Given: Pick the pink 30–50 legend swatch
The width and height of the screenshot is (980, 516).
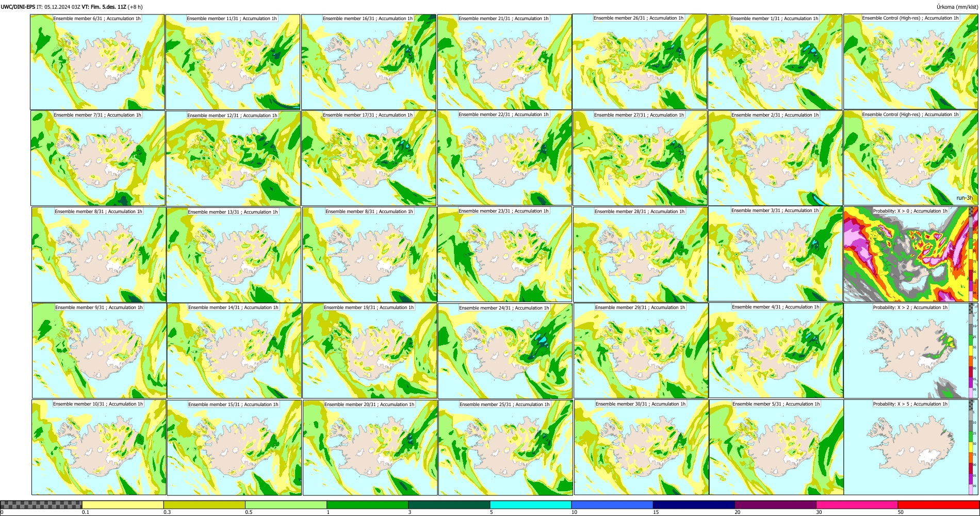Looking at the screenshot, I should [x=857, y=505].
